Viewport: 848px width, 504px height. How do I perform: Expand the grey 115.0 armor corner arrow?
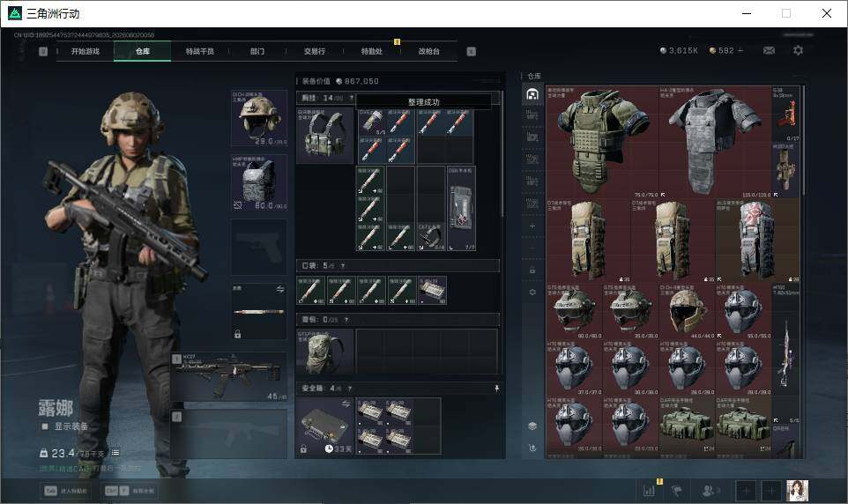point(776,194)
